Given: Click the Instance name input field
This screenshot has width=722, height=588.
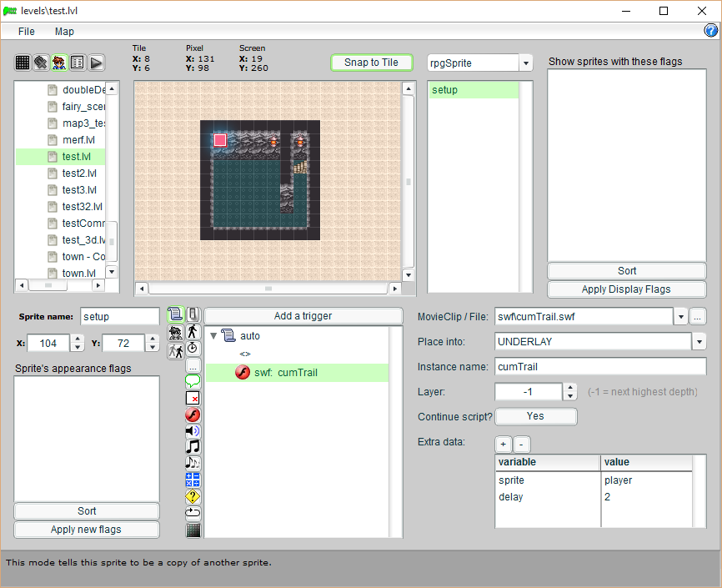Looking at the screenshot, I should click(600, 366).
